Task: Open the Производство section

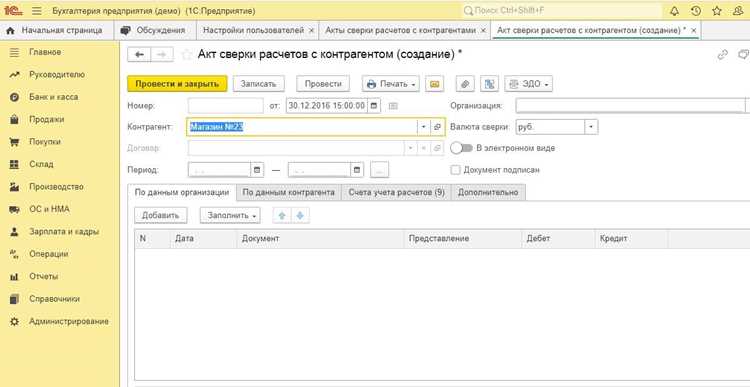Action: [x=56, y=187]
